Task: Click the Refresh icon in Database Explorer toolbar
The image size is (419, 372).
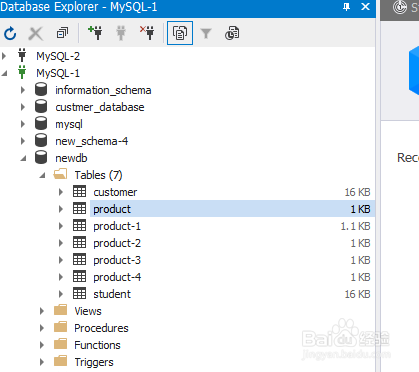Action: [x=10, y=33]
